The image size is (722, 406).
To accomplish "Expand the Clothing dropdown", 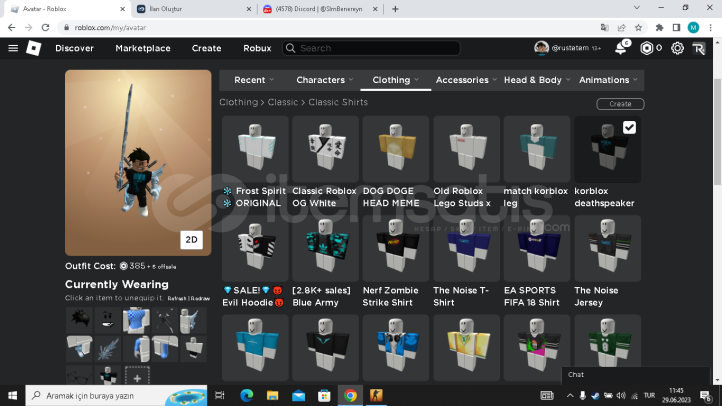I will coord(396,80).
